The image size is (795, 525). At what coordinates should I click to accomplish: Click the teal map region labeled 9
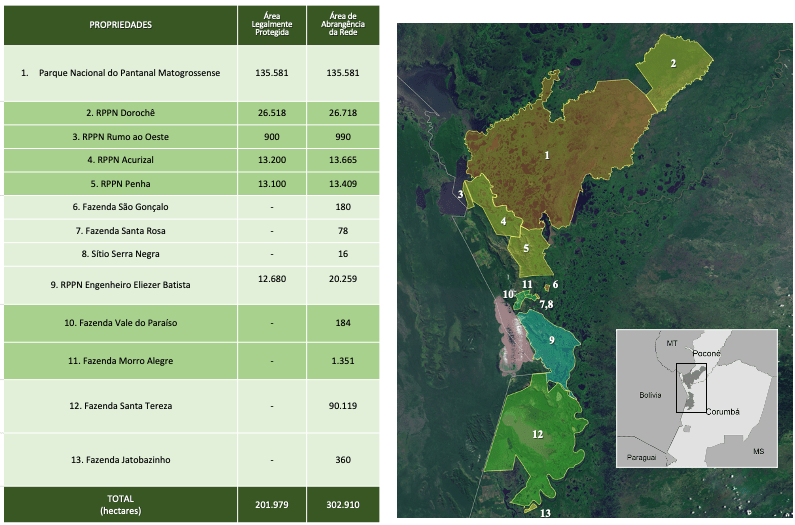[x=551, y=342]
